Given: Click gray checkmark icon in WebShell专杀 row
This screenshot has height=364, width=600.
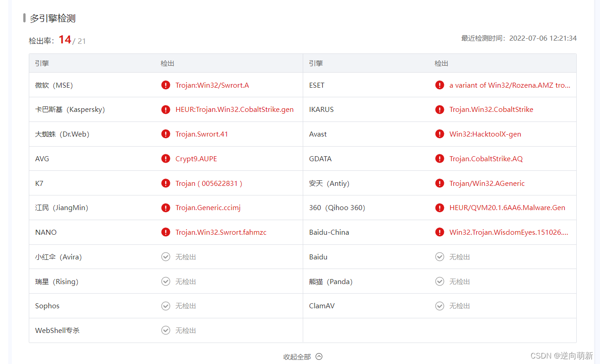Looking at the screenshot, I should coord(166,330).
